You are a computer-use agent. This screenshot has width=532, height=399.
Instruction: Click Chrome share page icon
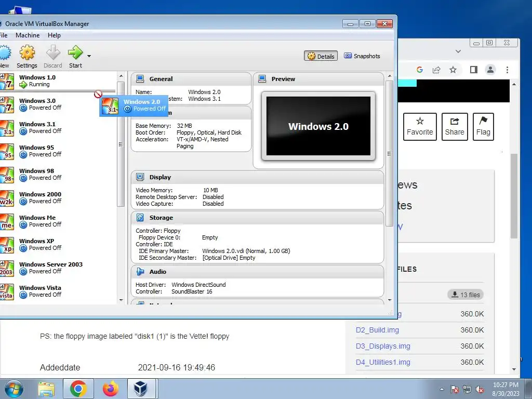coord(436,70)
